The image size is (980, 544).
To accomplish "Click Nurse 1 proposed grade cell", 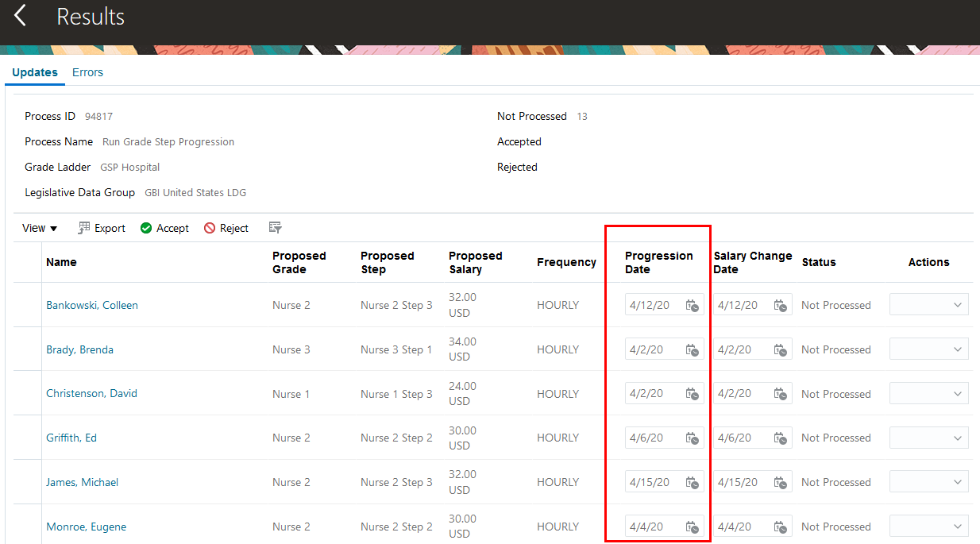I will click(x=291, y=393).
